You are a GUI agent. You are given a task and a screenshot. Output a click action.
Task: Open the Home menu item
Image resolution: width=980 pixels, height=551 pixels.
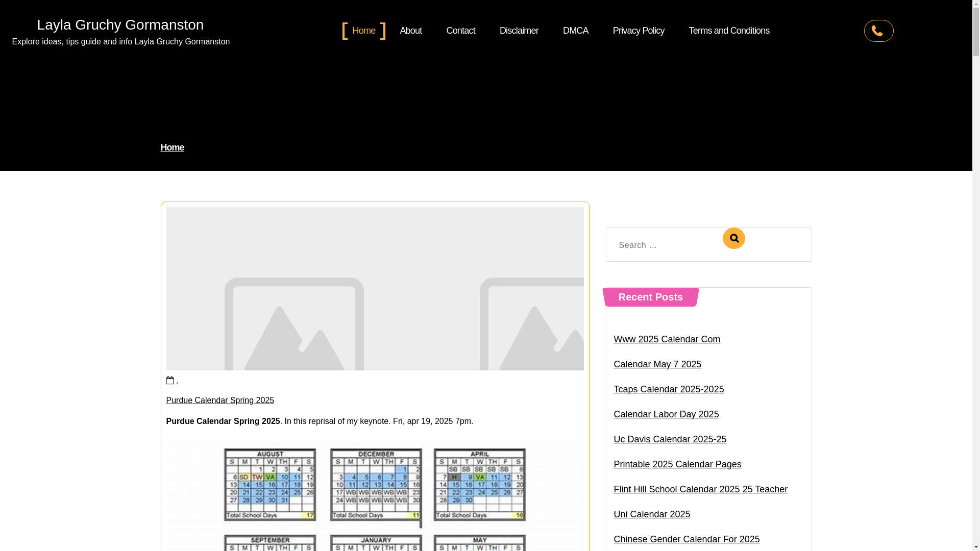click(x=364, y=31)
